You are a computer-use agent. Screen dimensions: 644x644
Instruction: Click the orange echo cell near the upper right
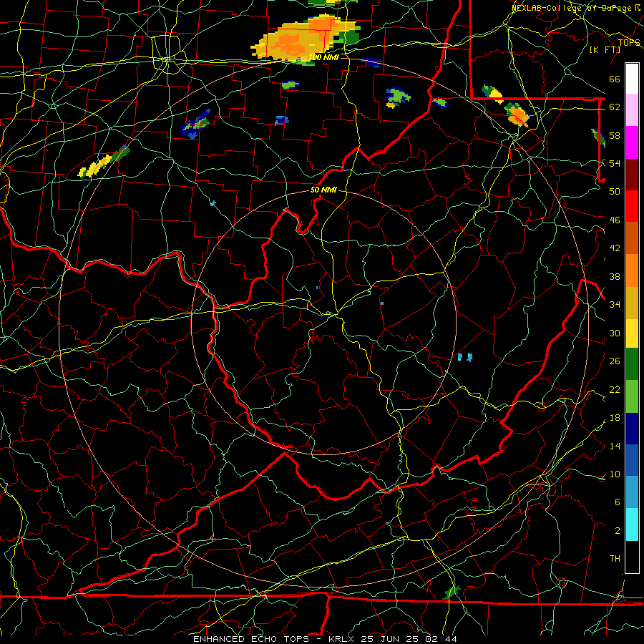pos(517,114)
